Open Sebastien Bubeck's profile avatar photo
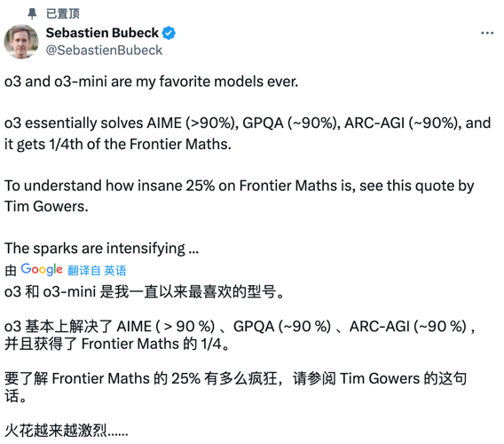Screen dimensions: 504x444 (x=21, y=42)
